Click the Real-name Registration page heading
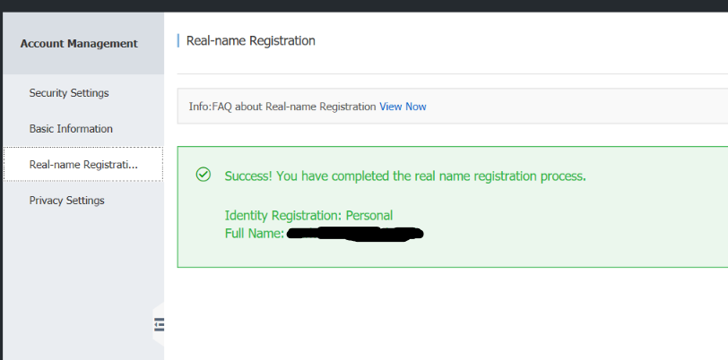This screenshot has height=361, width=728. 251,41
